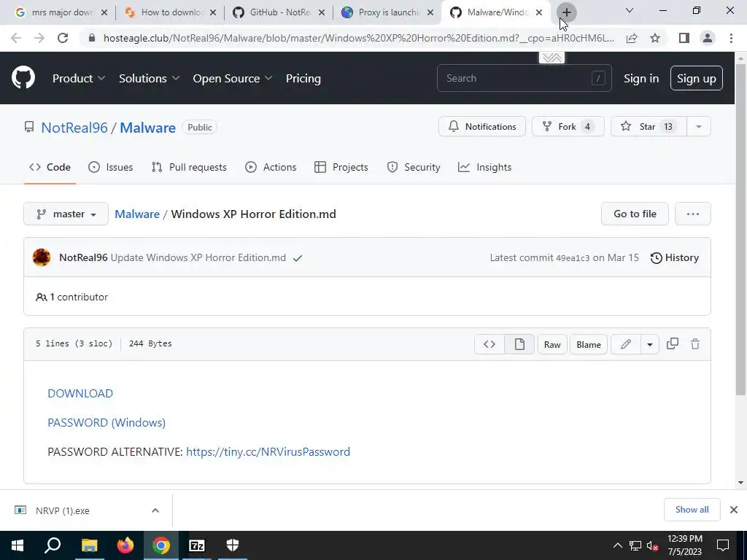Click the Notifications button
Image resolution: width=747 pixels, height=560 pixels.
pyautogui.click(x=482, y=127)
